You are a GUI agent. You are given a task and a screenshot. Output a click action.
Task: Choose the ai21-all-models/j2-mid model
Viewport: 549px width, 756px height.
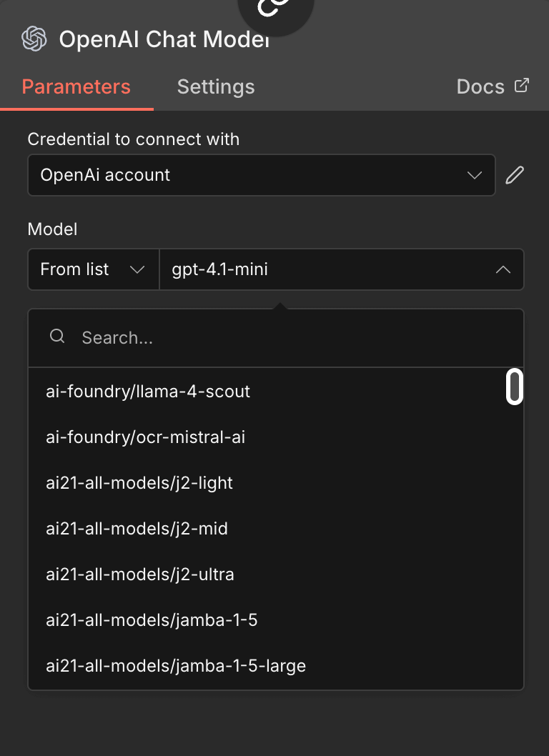tap(135, 529)
